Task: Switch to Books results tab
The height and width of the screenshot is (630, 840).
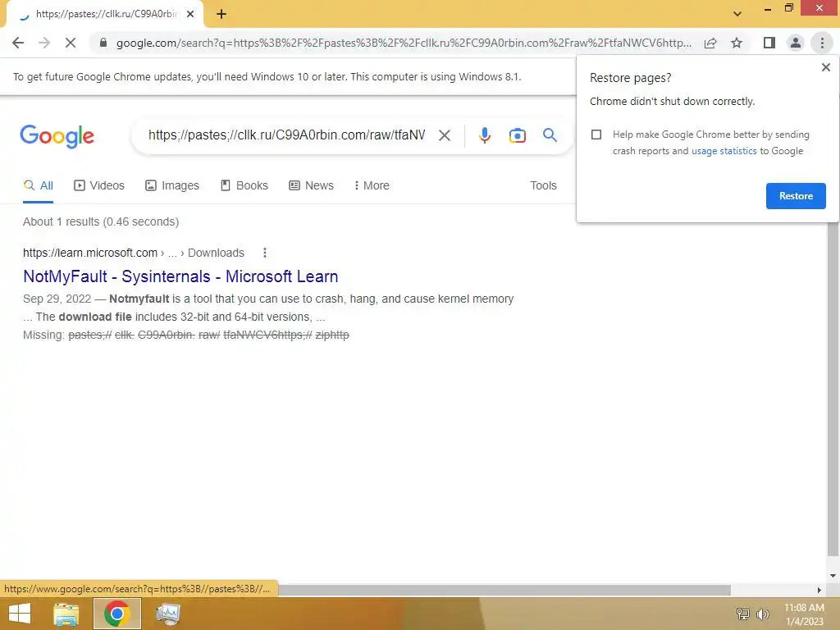Action: tap(244, 185)
